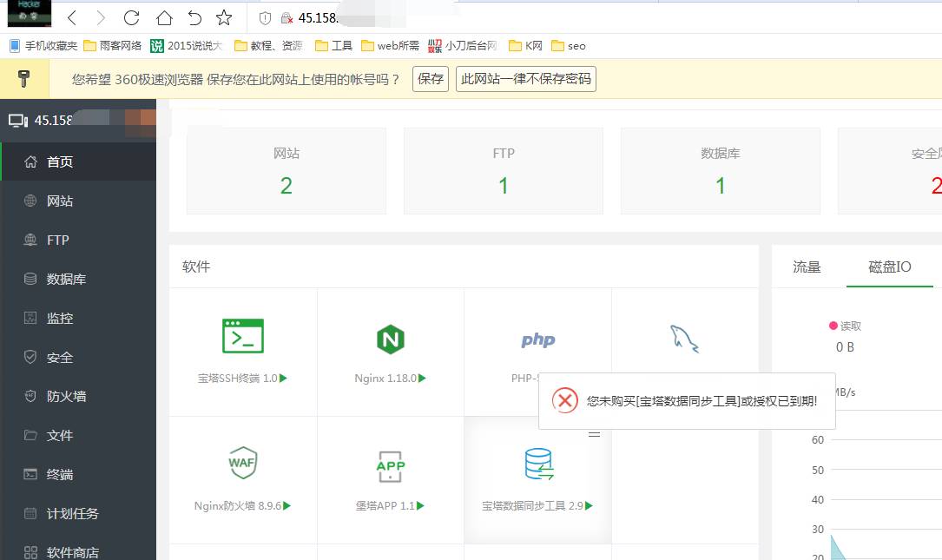Click the MySQL dolphin icon
Viewport: 942px width, 560px height.
(x=684, y=339)
